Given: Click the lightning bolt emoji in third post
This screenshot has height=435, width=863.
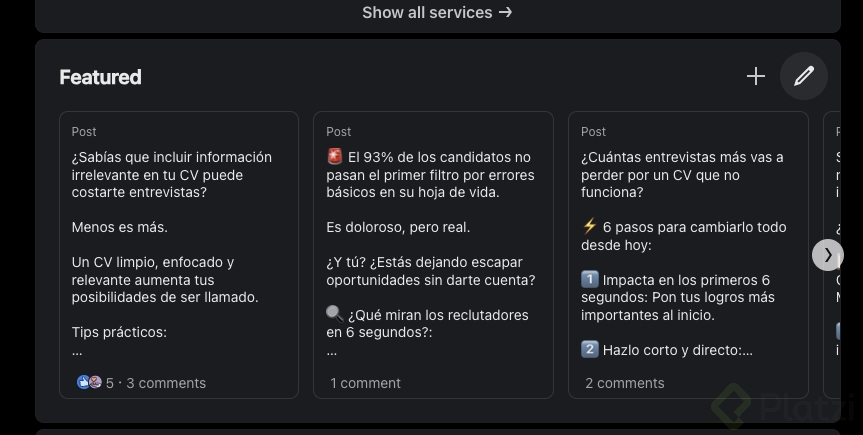Looking at the screenshot, I should [589, 227].
